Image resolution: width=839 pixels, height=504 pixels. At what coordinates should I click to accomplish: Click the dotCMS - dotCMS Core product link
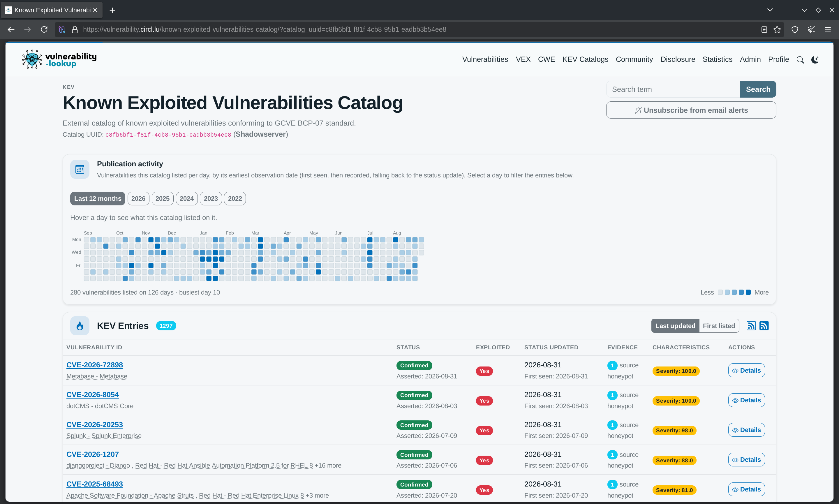pyautogui.click(x=100, y=406)
